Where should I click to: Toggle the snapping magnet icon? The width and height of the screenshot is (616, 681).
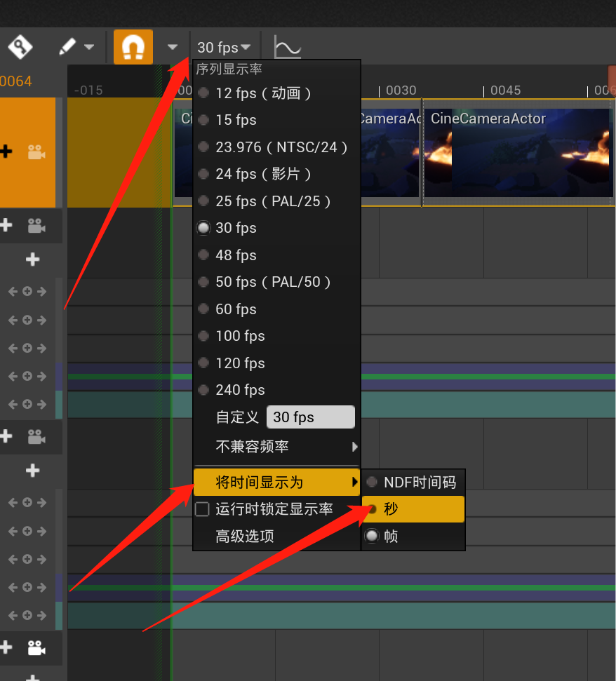coord(133,46)
